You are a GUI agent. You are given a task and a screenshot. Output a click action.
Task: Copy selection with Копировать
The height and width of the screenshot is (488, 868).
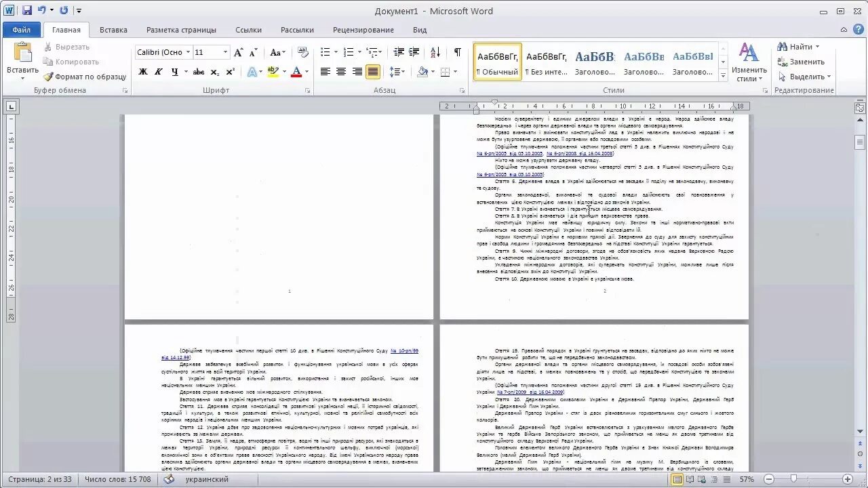71,62
